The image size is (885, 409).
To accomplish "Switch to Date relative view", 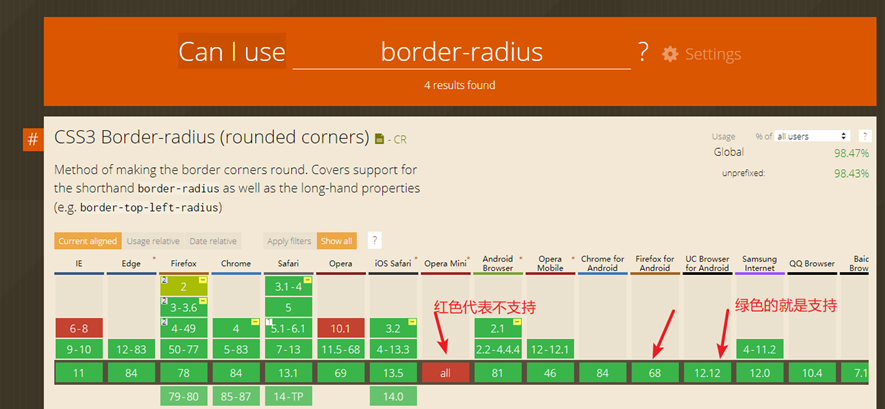I will pyautogui.click(x=213, y=241).
